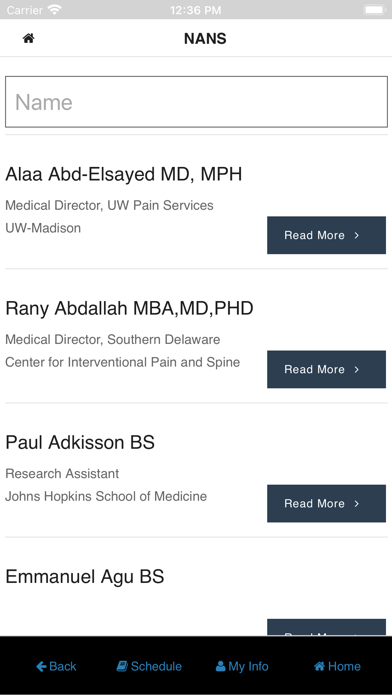
Task: Select the Schedule tab label
Action: 156,666
